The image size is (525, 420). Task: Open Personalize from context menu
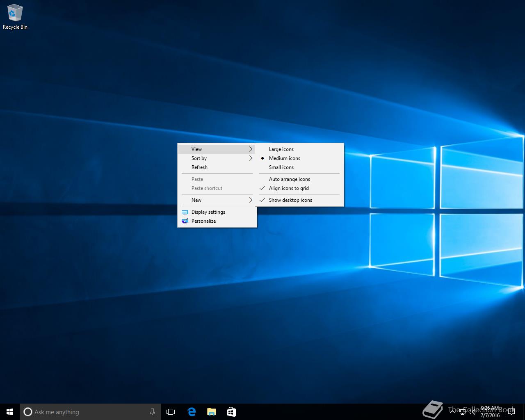click(217, 221)
